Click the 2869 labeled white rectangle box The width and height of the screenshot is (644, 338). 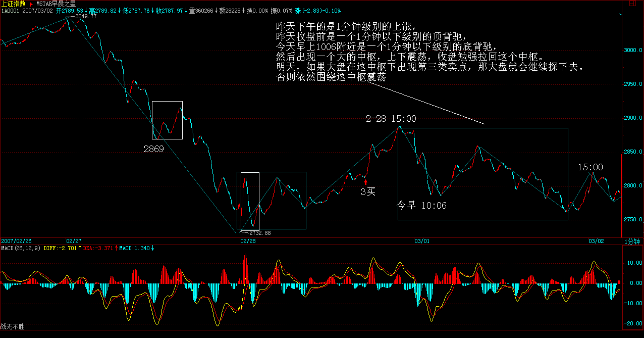167,120
